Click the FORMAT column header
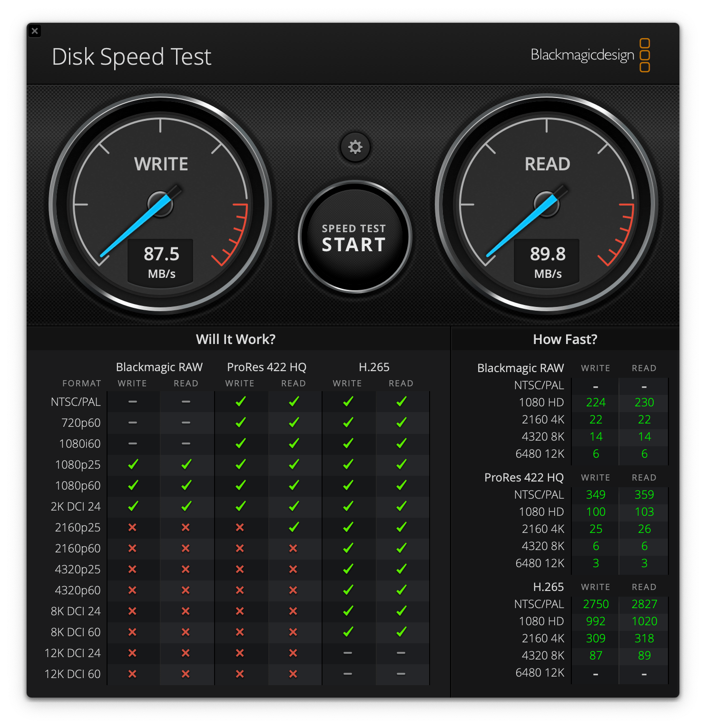Image resolution: width=706 pixels, height=728 pixels. click(x=82, y=384)
